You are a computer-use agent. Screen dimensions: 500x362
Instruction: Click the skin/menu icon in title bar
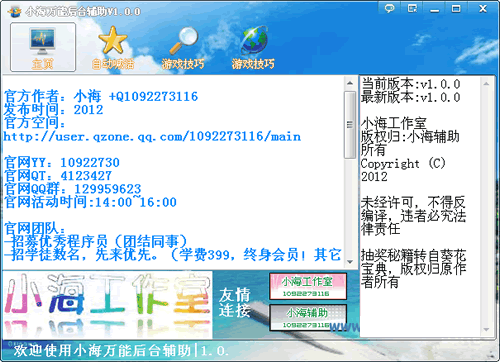pos(412,8)
